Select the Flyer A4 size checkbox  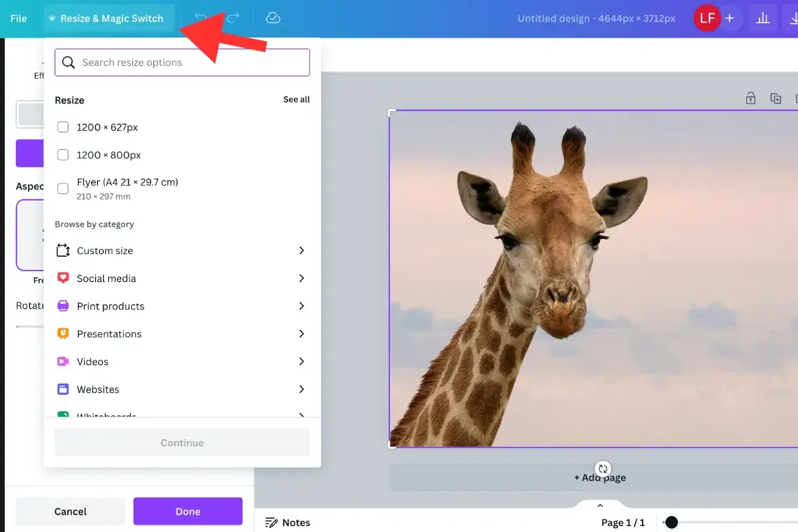point(63,188)
